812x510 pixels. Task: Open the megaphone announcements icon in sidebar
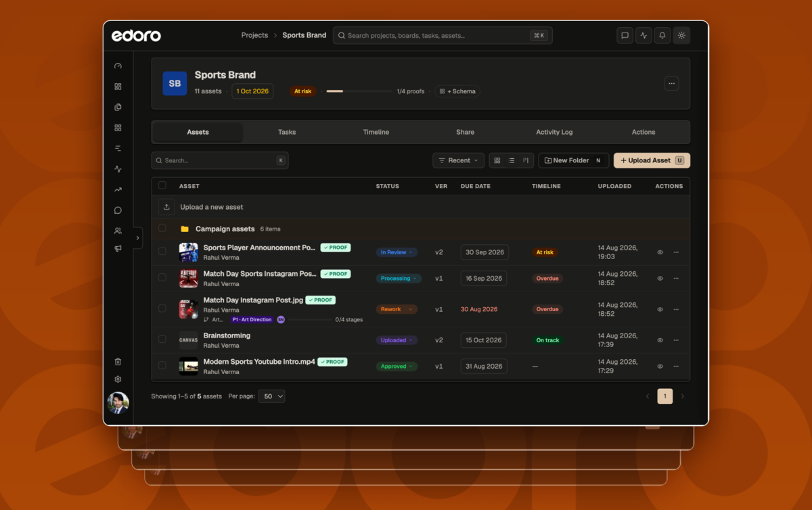click(x=118, y=249)
